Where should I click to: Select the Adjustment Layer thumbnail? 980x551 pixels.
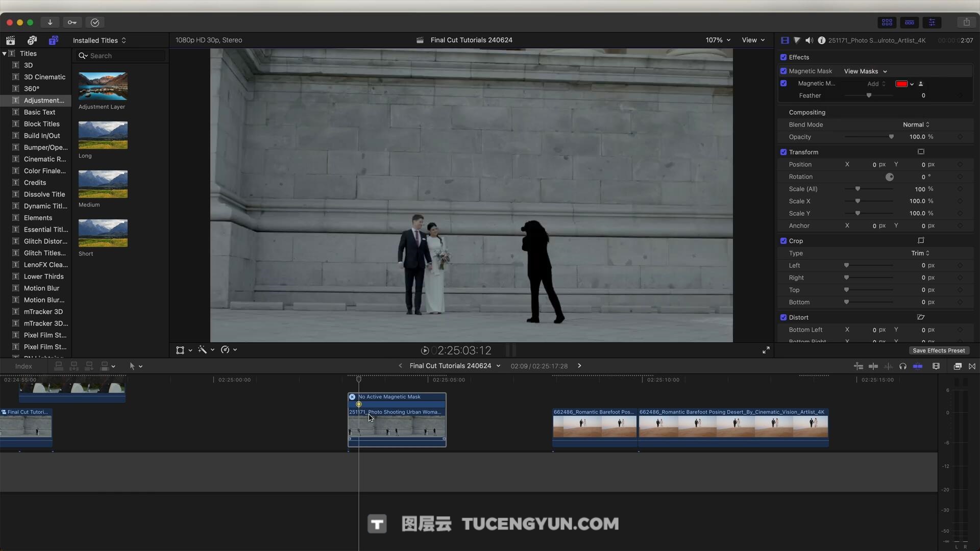tap(103, 86)
